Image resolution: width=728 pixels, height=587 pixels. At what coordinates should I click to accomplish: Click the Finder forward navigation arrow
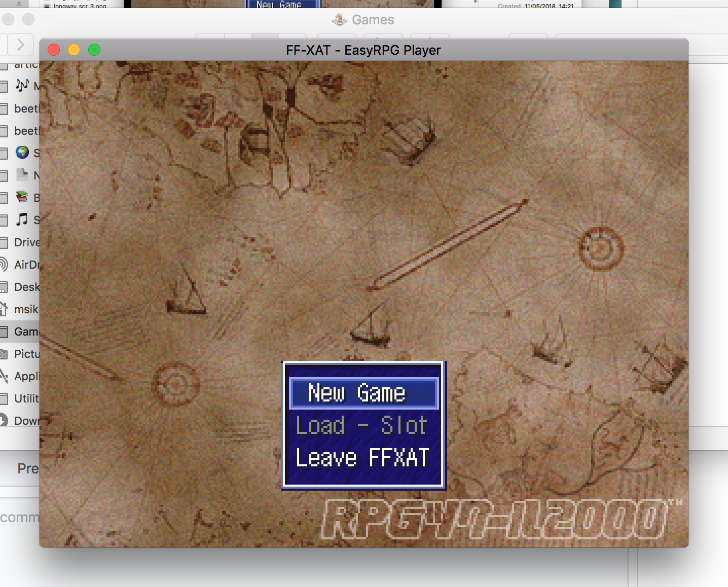tap(21, 45)
